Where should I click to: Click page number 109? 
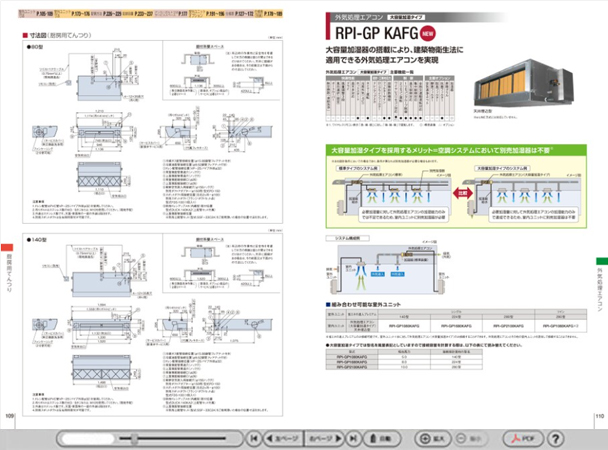point(9,416)
